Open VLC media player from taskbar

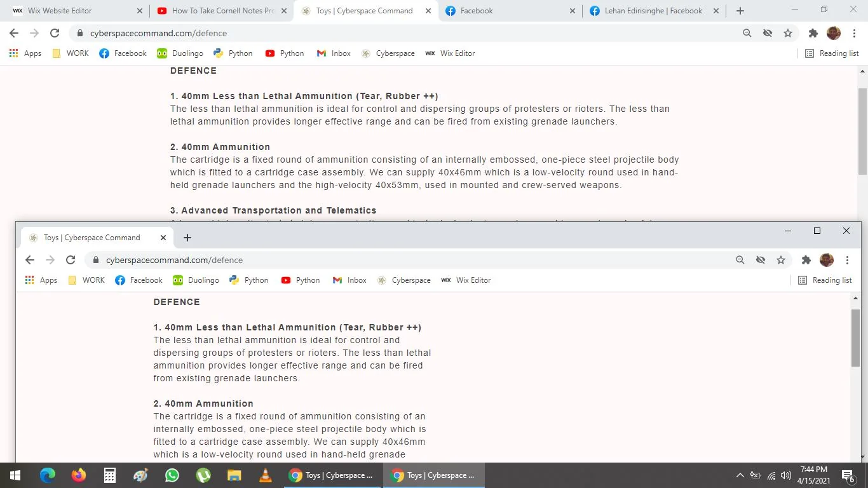click(266, 475)
